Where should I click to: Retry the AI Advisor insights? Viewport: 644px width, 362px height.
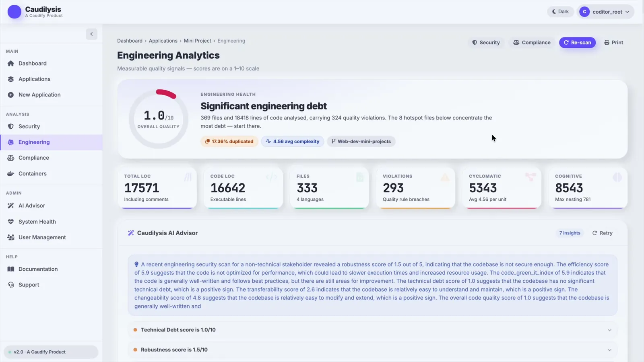(x=602, y=233)
